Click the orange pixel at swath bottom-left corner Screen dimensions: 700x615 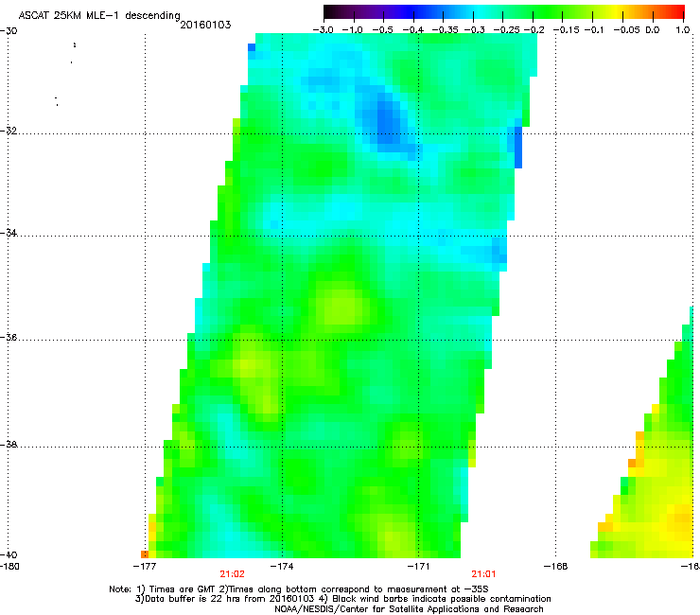pyautogui.click(x=145, y=554)
